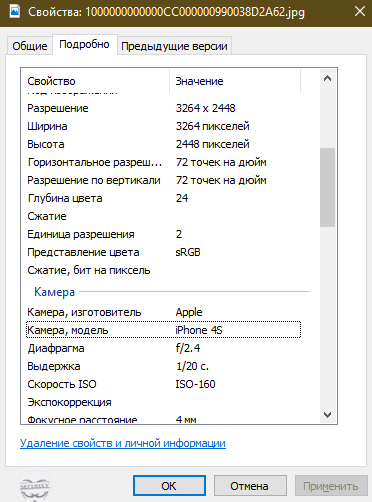This screenshot has height=502, width=372.
Task: Switch to the Общие tab
Action: tap(30, 46)
